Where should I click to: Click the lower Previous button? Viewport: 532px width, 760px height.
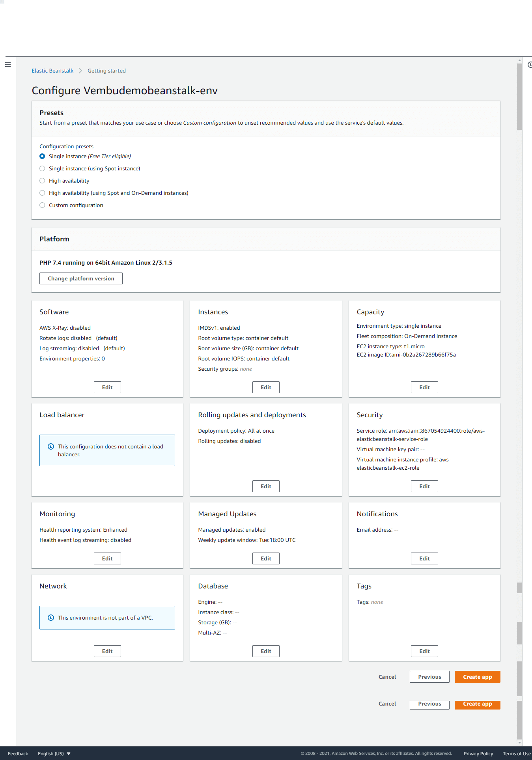pos(429,704)
